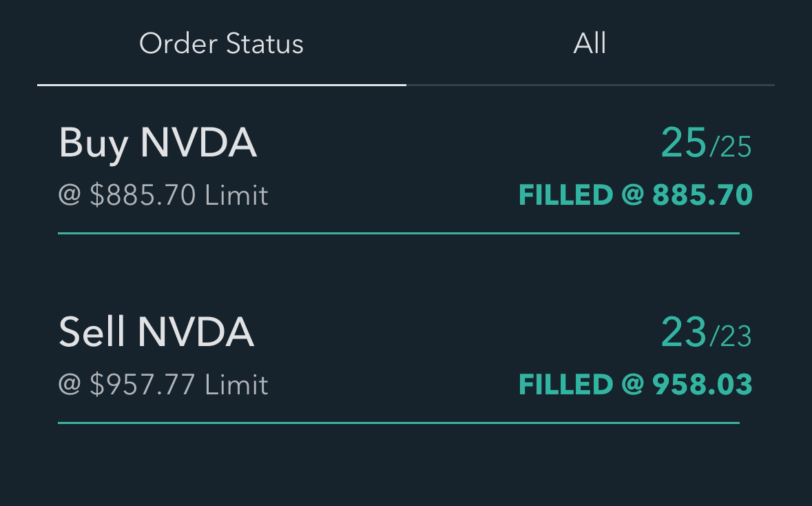
Task: Select the Sell NVDA title text
Action: (156, 332)
